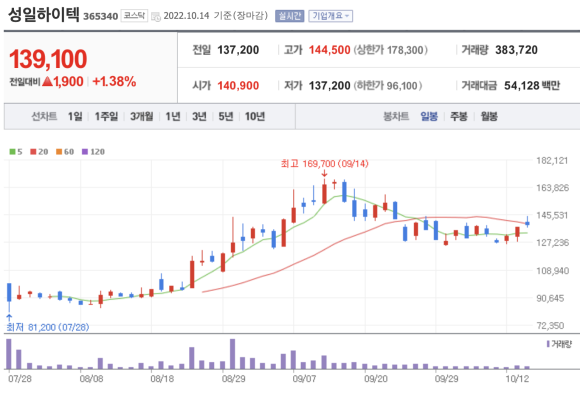Viewport: 580px width, 393px height.
Task: Open the 기업개요 dropdown
Action: [331, 16]
